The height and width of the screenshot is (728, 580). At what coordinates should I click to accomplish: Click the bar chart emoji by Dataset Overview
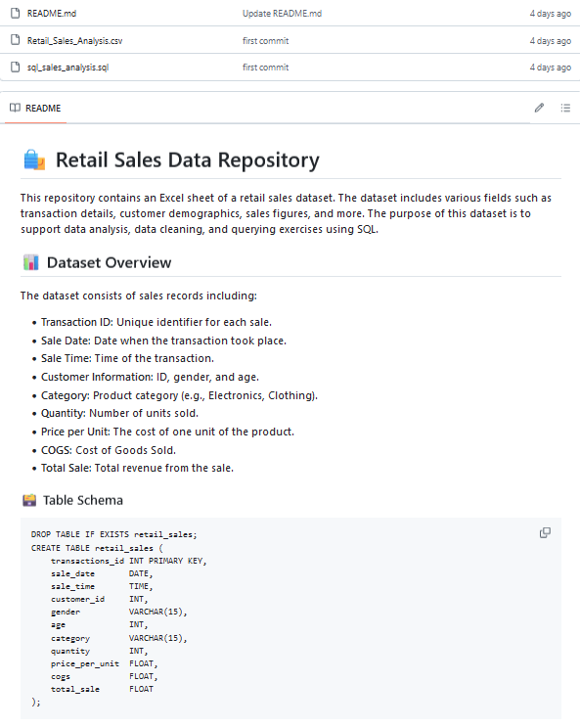click(30, 262)
